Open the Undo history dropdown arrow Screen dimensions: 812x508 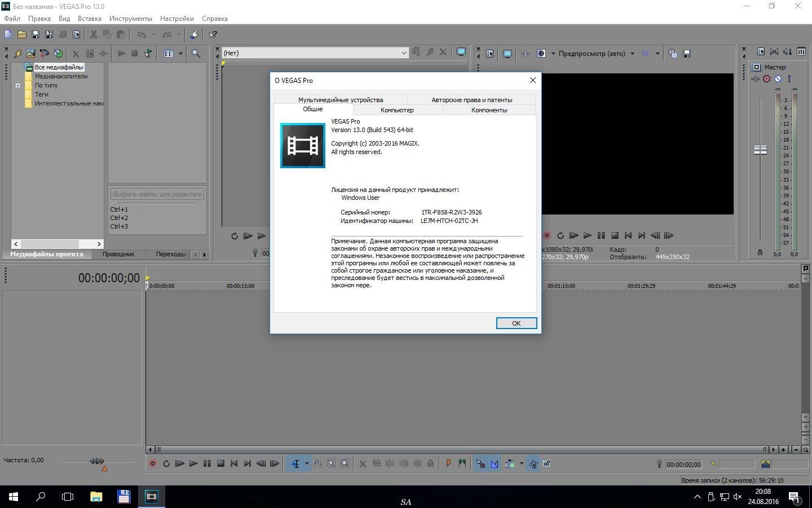[153, 34]
